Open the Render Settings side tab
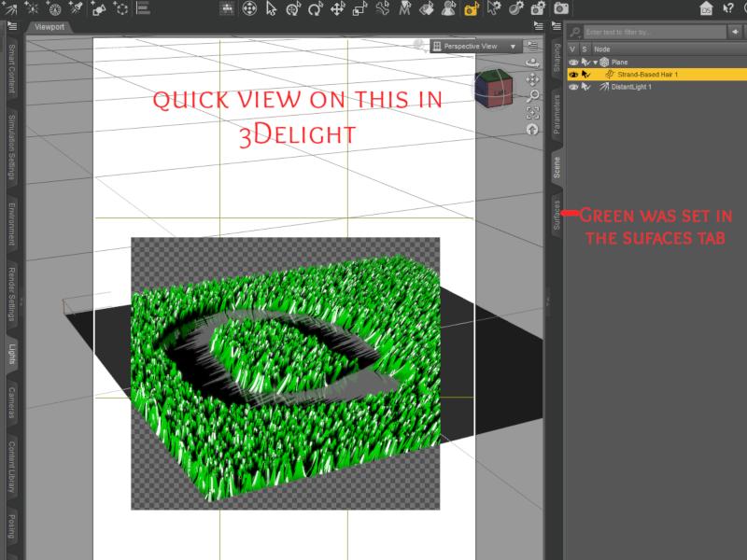 [11, 294]
